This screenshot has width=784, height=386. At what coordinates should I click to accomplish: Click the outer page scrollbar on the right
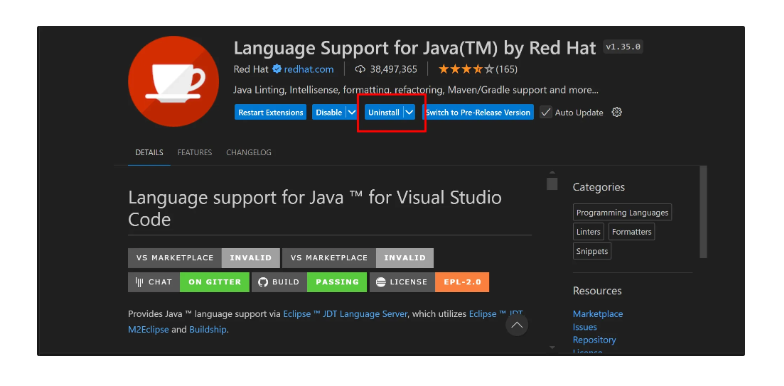[704, 212]
